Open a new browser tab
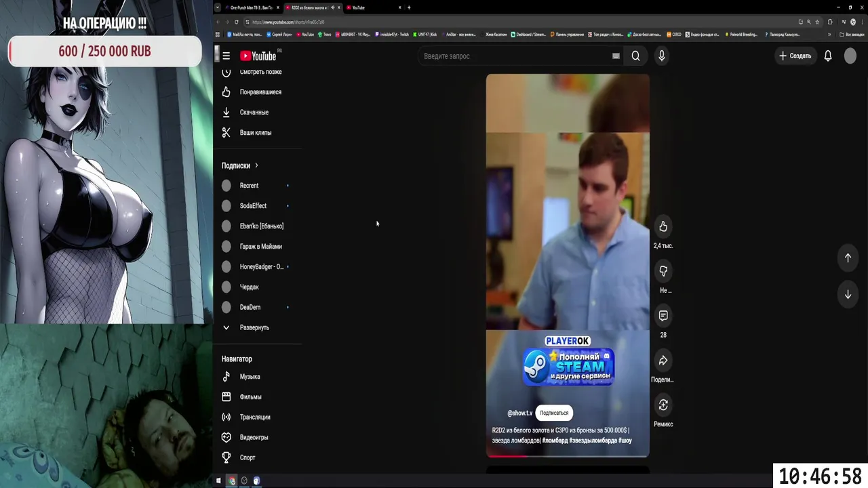This screenshot has height=488, width=868. click(409, 7)
